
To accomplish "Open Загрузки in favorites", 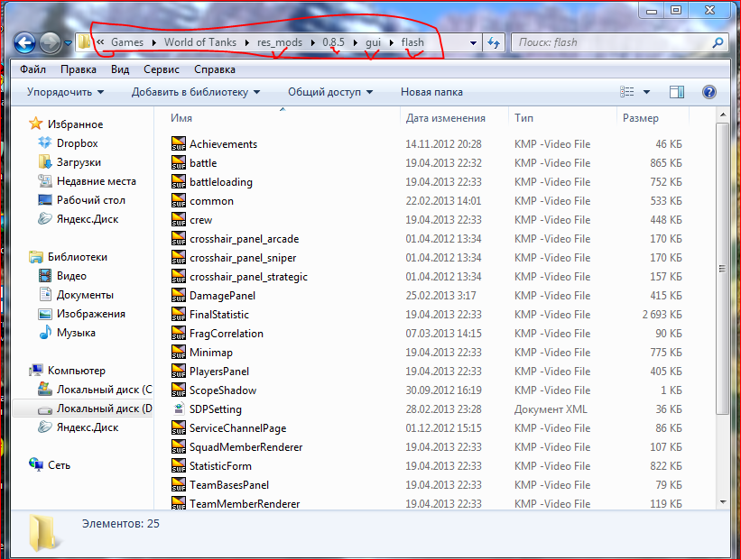I will (79, 162).
